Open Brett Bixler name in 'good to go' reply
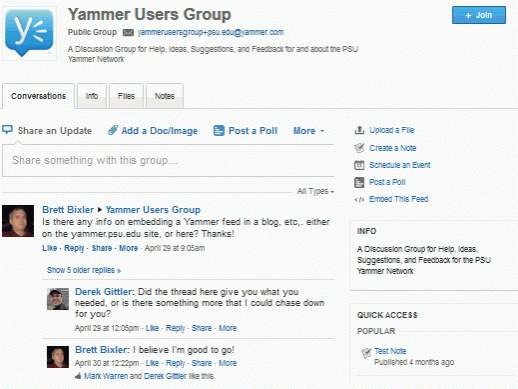The image size is (518, 389). (x=102, y=350)
